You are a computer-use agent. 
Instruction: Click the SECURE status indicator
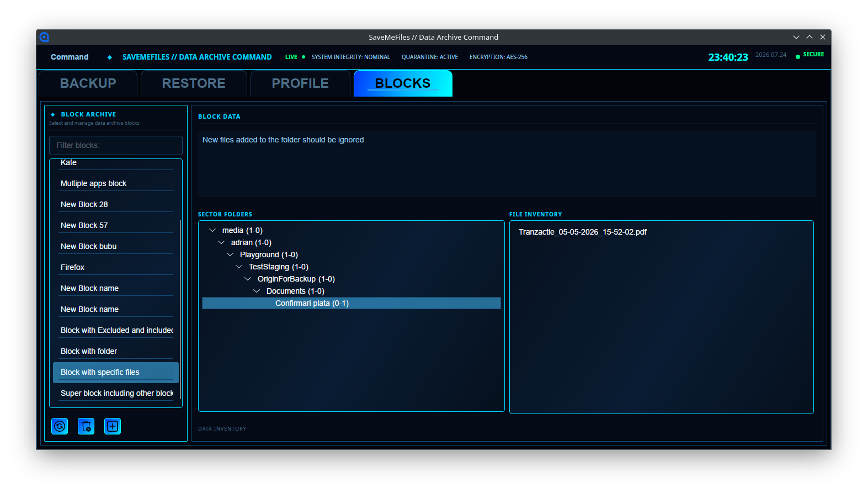coord(810,55)
